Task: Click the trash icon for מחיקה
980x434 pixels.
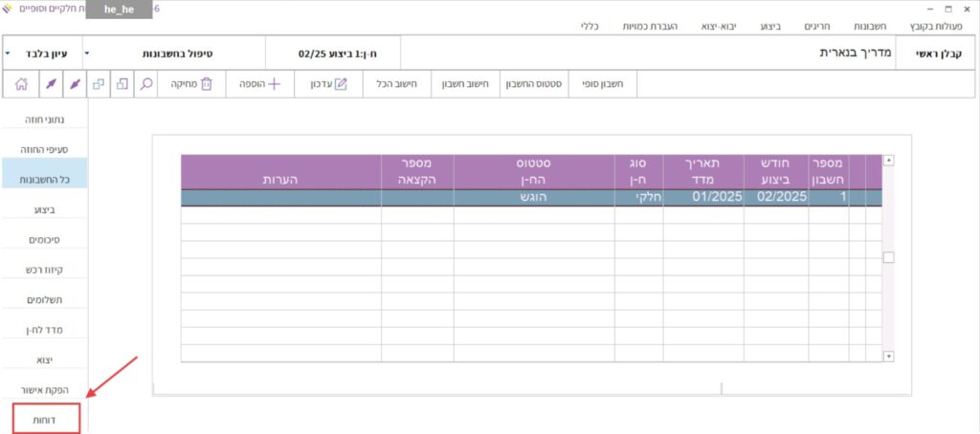Action: pyautogui.click(x=207, y=84)
